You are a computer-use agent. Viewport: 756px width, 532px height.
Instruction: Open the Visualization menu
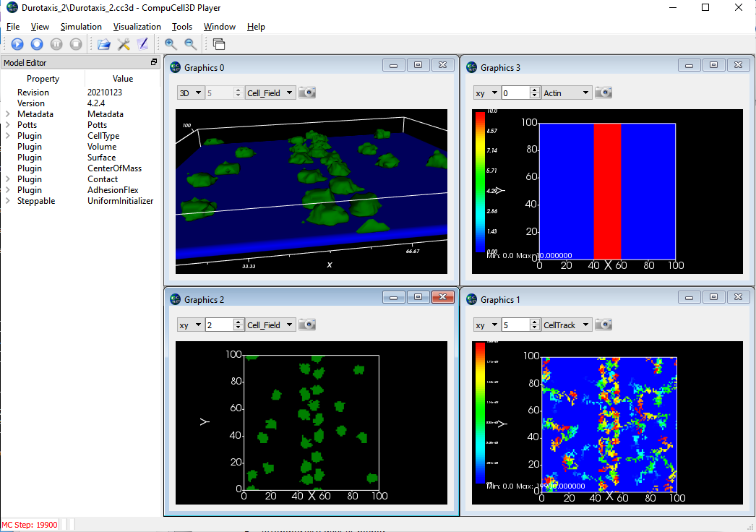(137, 27)
